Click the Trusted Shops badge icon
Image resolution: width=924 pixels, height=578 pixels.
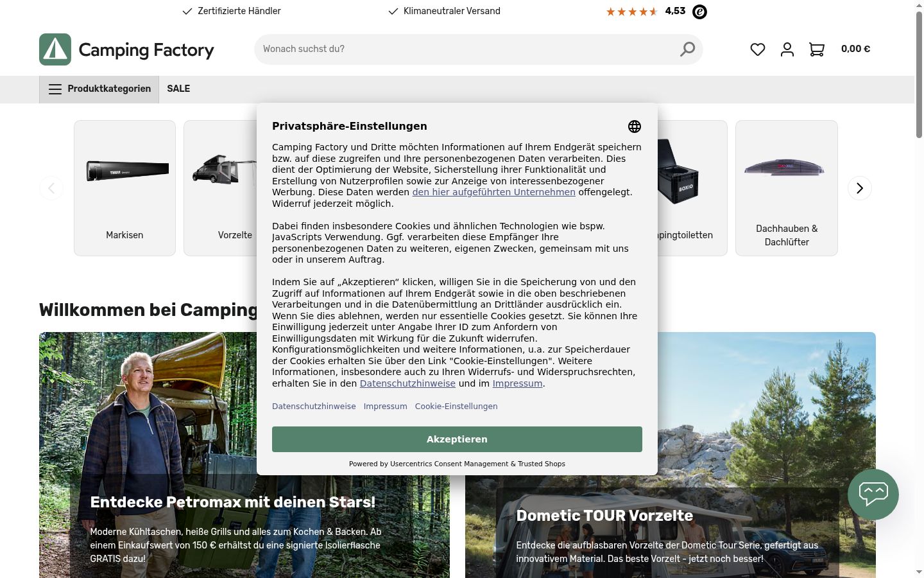pyautogui.click(x=700, y=12)
